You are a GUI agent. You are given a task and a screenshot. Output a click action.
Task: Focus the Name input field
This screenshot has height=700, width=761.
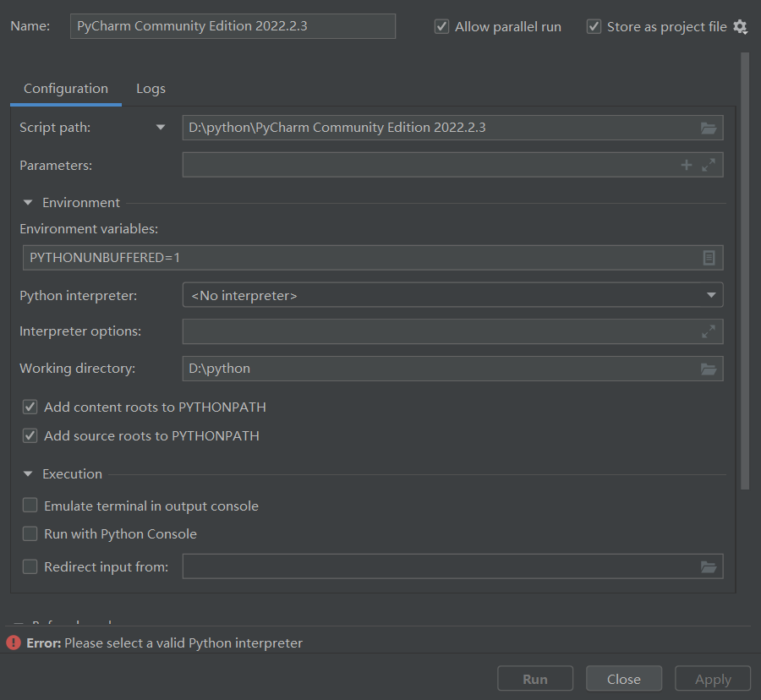(233, 26)
